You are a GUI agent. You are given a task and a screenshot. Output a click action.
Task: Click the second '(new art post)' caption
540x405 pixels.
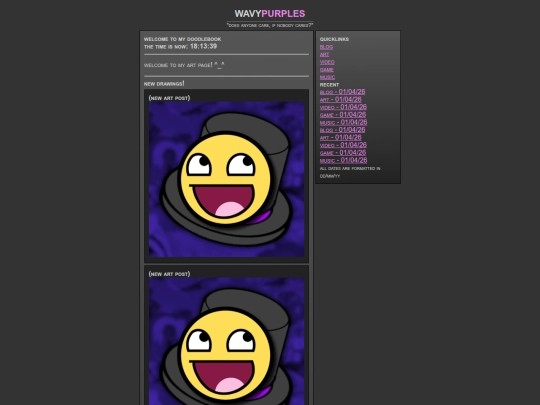pyautogui.click(x=169, y=274)
